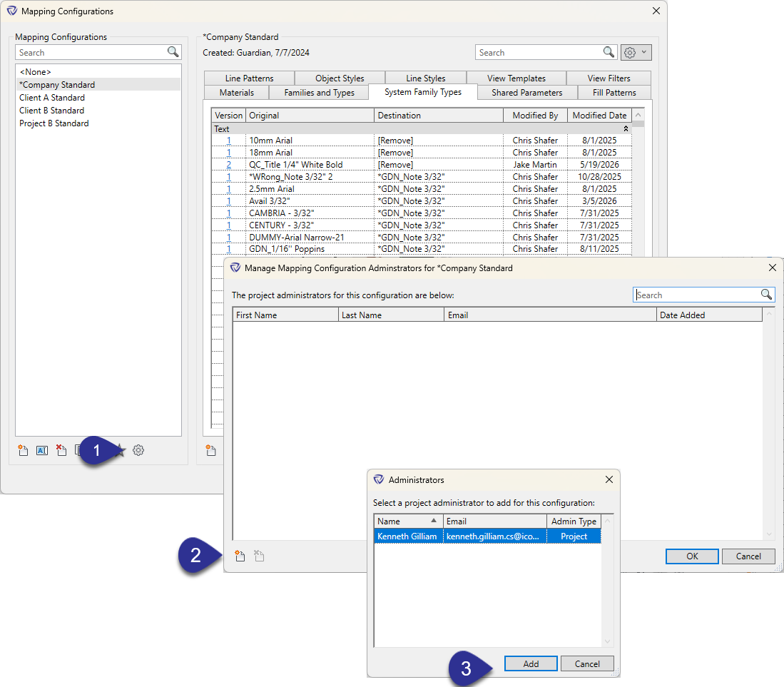784x687 pixels.
Task: Click the delete configuration icon in the configurations toolbar
Action: 61,450
